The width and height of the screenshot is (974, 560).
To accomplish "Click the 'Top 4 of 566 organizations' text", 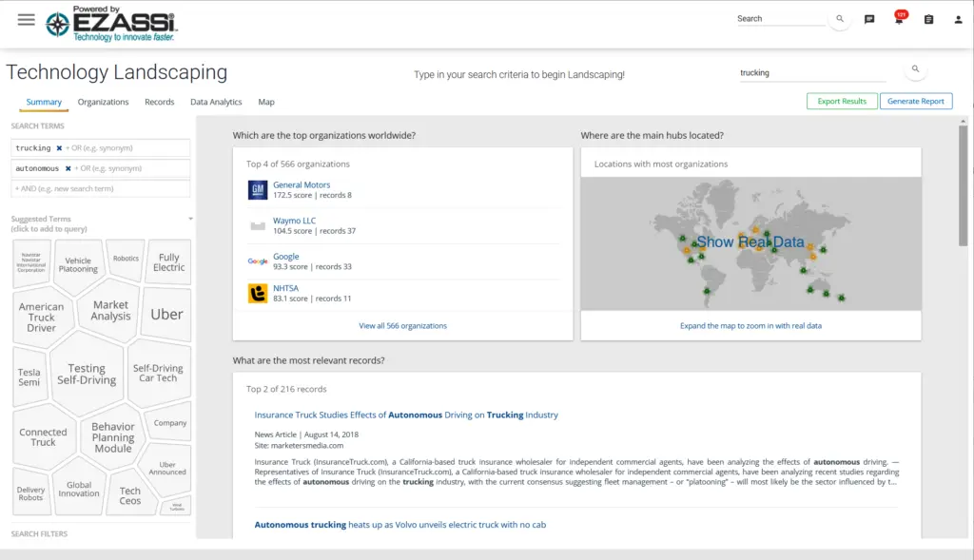I will [x=298, y=164].
